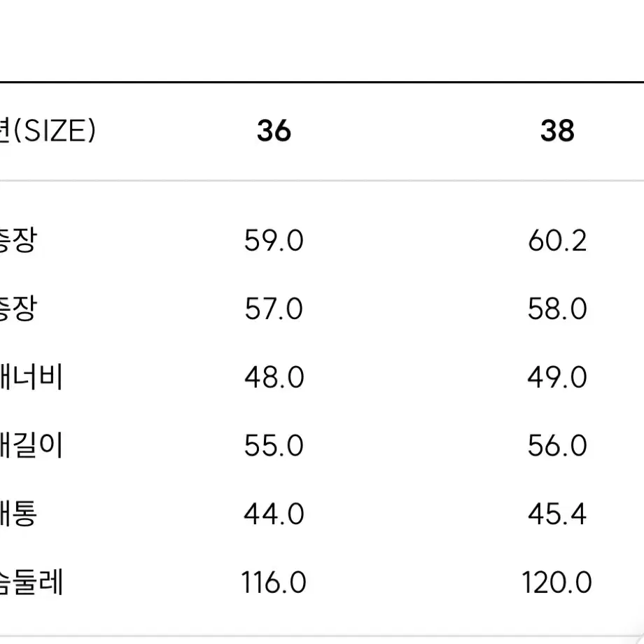Click the row label ending in 너비
The image size is (644, 644).
[x=31, y=377]
